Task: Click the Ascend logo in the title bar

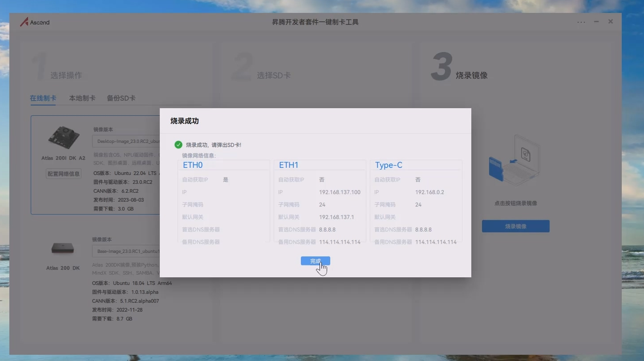Action: click(35, 22)
